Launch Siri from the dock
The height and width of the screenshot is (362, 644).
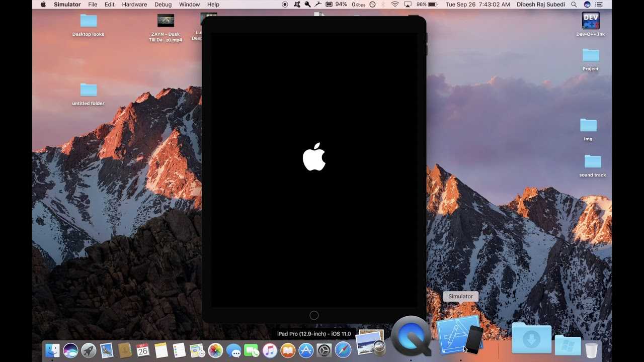[x=70, y=350]
